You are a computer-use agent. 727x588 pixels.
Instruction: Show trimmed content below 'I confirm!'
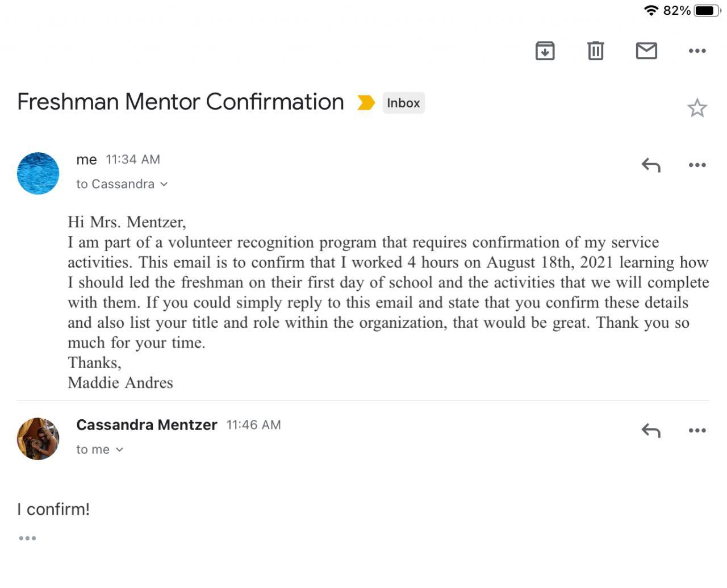(27, 538)
